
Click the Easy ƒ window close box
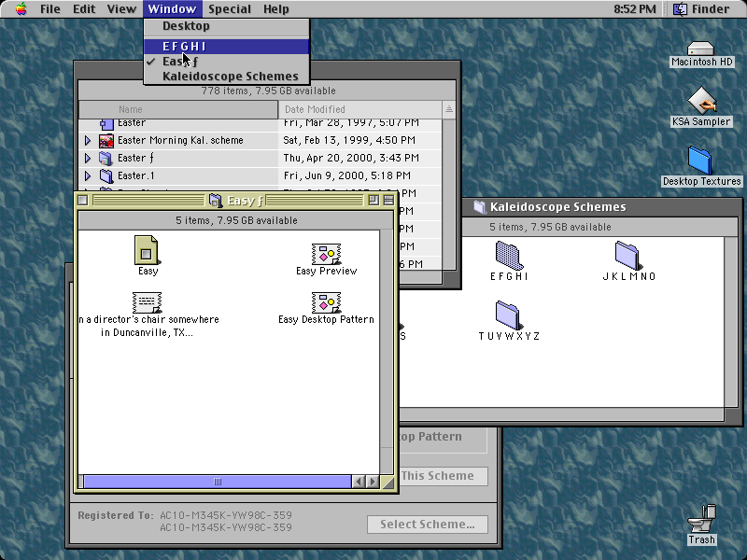(x=83, y=201)
